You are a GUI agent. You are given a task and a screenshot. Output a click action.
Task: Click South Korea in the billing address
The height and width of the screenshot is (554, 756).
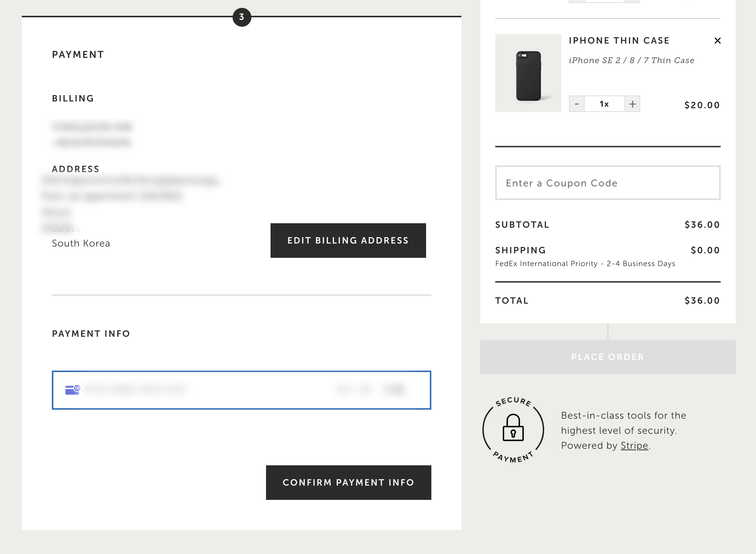(81, 243)
